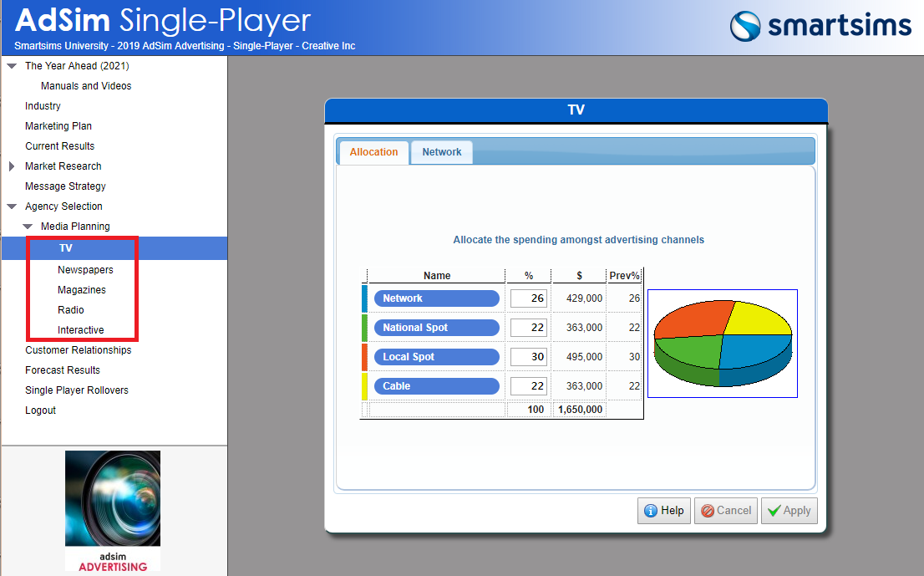The height and width of the screenshot is (576, 924).
Task: Select the Allocation tab
Action: pos(373,152)
